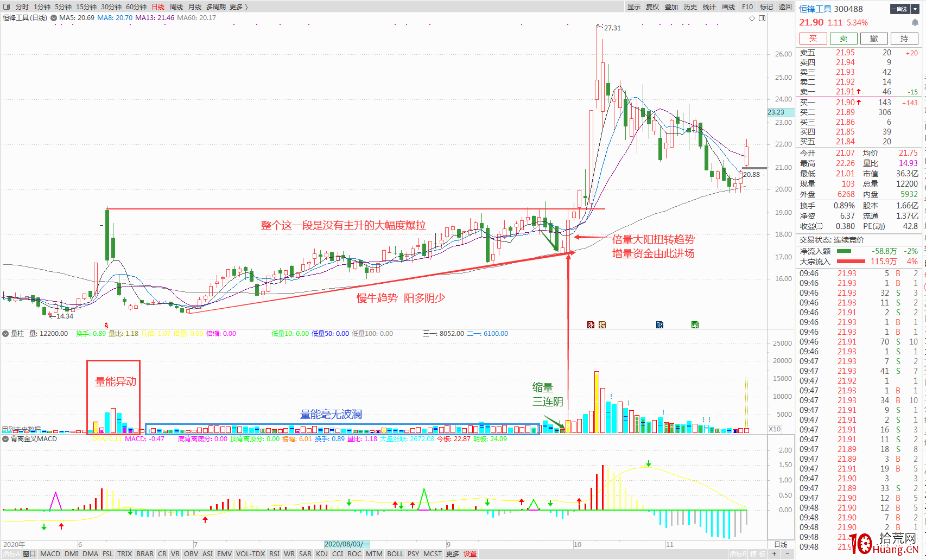The height and width of the screenshot is (560, 926).
Task: Toggle the left sidebar panel icon
Action: click(x=7, y=7)
